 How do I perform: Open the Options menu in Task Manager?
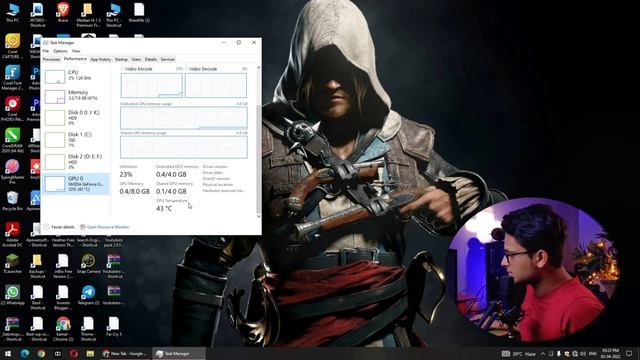click(60, 51)
